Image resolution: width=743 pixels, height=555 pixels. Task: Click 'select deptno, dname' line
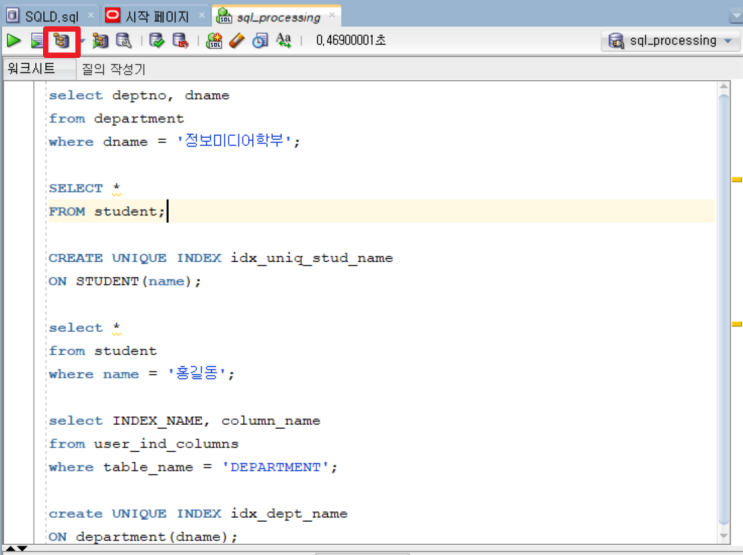click(x=139, y=95)
